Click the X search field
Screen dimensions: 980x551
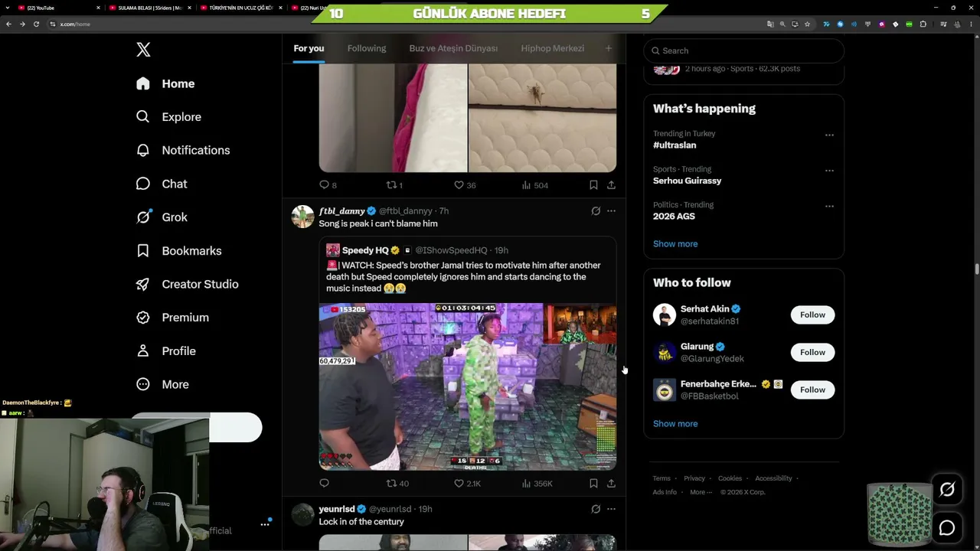pos(744,51)
